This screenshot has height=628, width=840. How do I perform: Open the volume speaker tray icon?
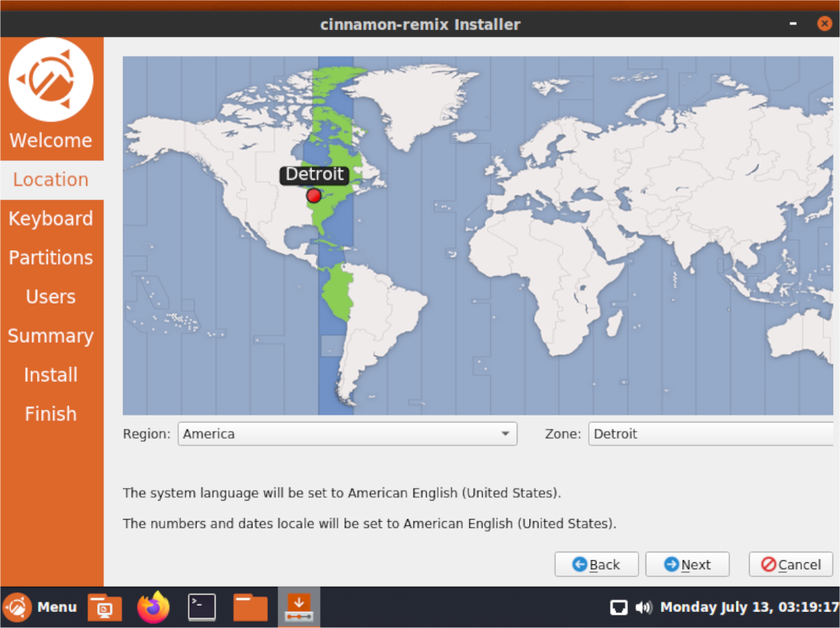[643, 607]
